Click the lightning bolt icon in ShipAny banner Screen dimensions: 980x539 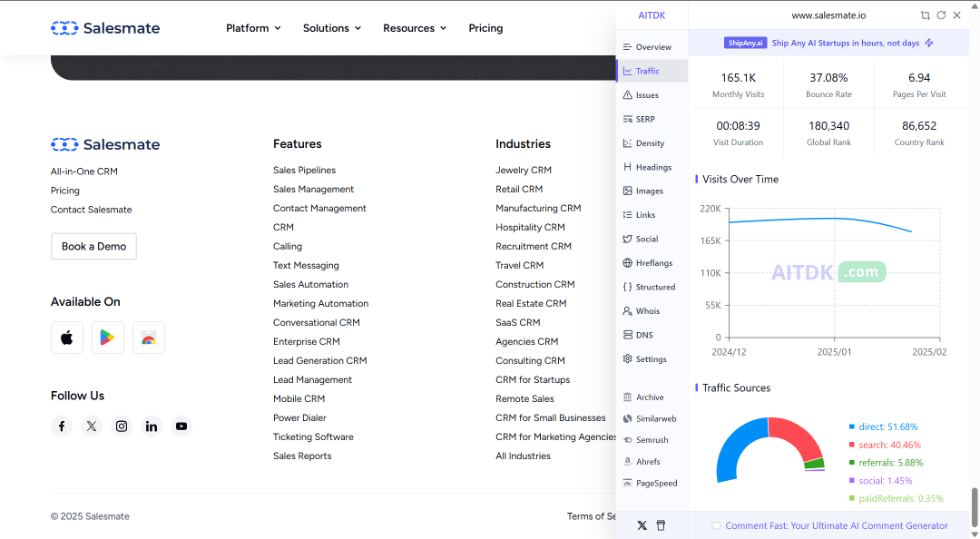pyautogui.click(x=929, y=44)
